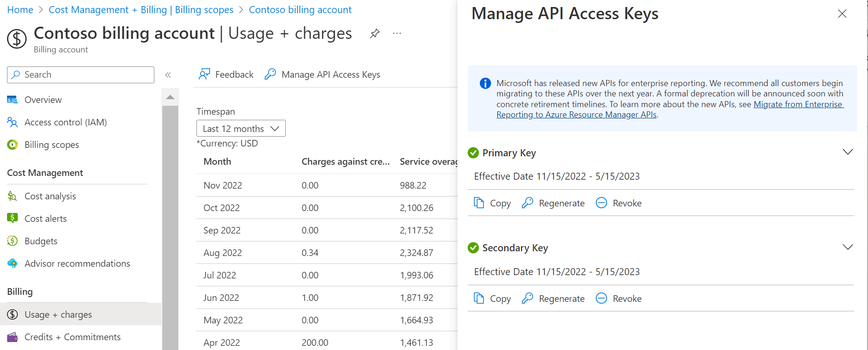Click the Charges against credit column header
Screen dimensions: 868x350
pos(345,161)
